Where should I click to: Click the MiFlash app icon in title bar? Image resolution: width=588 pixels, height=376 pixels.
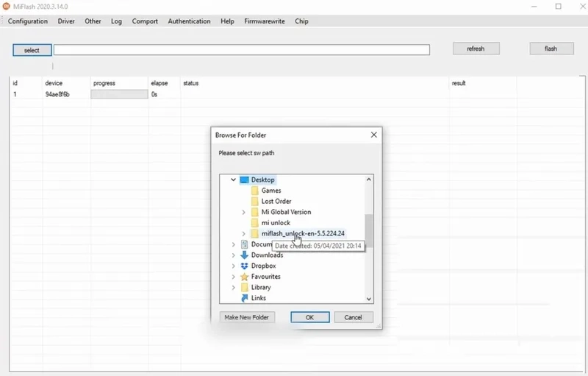pos(6,7)
